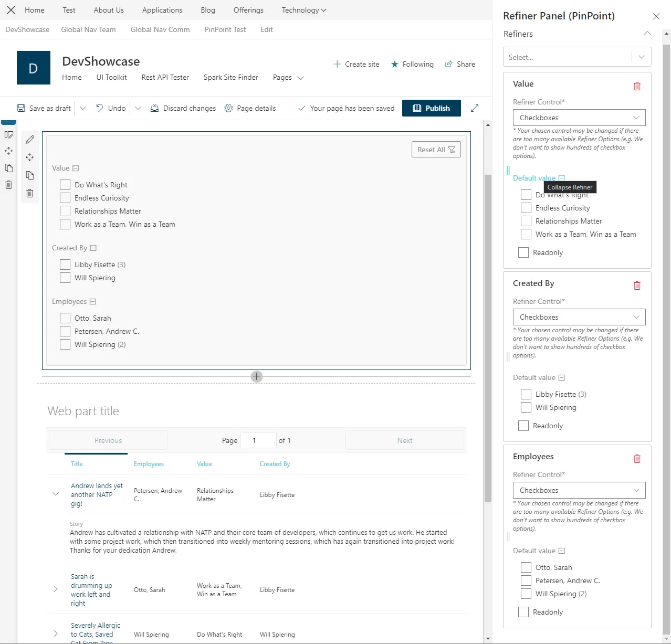Check Libby Fisette (3) in web part
The height and width of the screenshot is (644, 671).
65,265
